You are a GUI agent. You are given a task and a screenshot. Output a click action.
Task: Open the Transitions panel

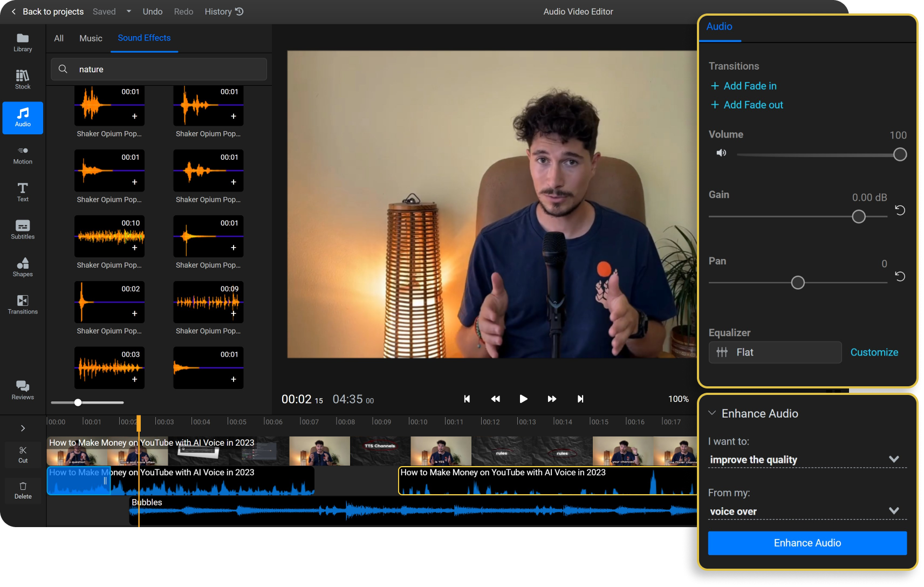[x=22, y=305]
